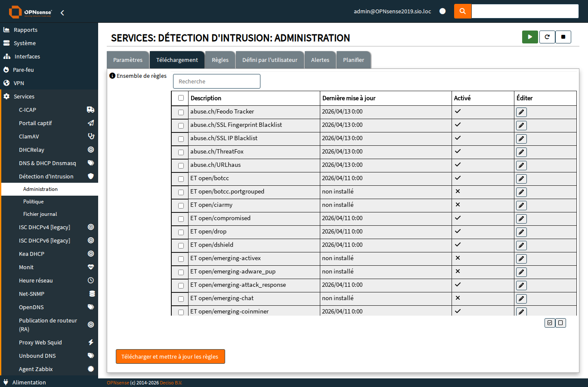
Task: Collapse the Services sidebar section
Action: tap(49, 96)
